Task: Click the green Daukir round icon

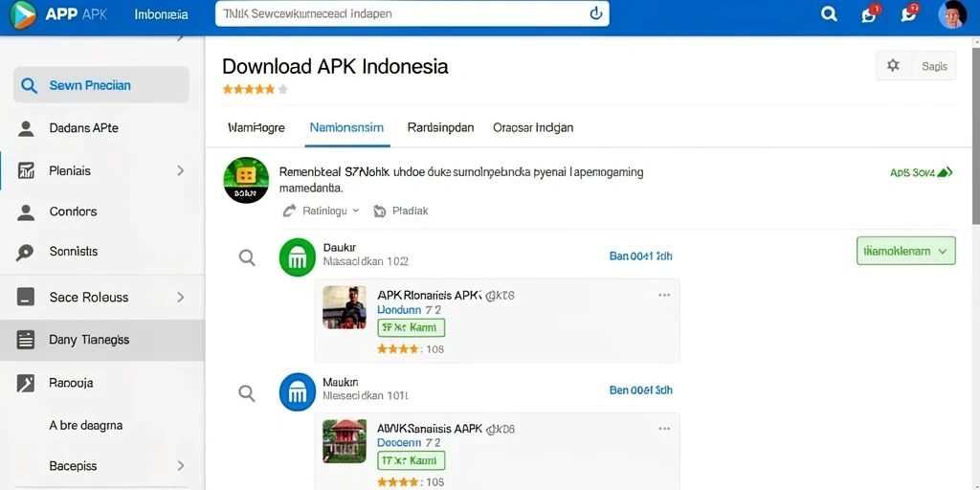Action: point(298,256)
